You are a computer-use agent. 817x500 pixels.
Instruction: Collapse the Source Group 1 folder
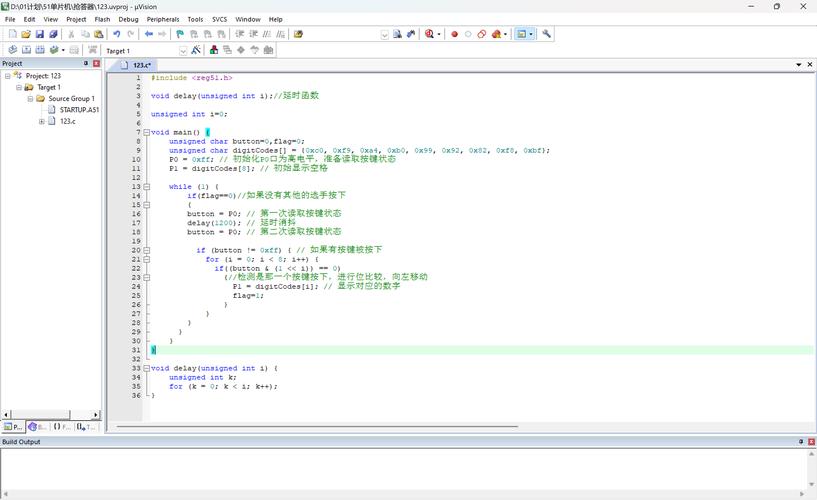30,99
